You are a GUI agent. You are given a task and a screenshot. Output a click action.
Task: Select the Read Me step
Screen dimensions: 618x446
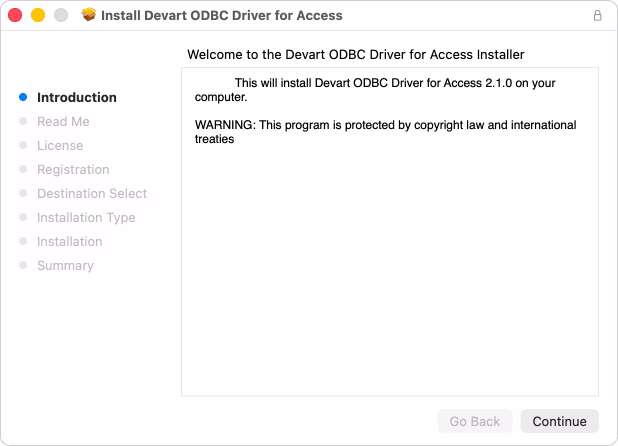tap(63, 121)
